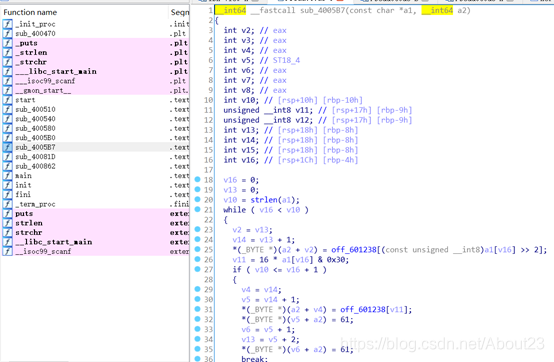554x362 pixels.
Task: Toggle breakpoint dot on line 21
Action: [x=198, y=209]
